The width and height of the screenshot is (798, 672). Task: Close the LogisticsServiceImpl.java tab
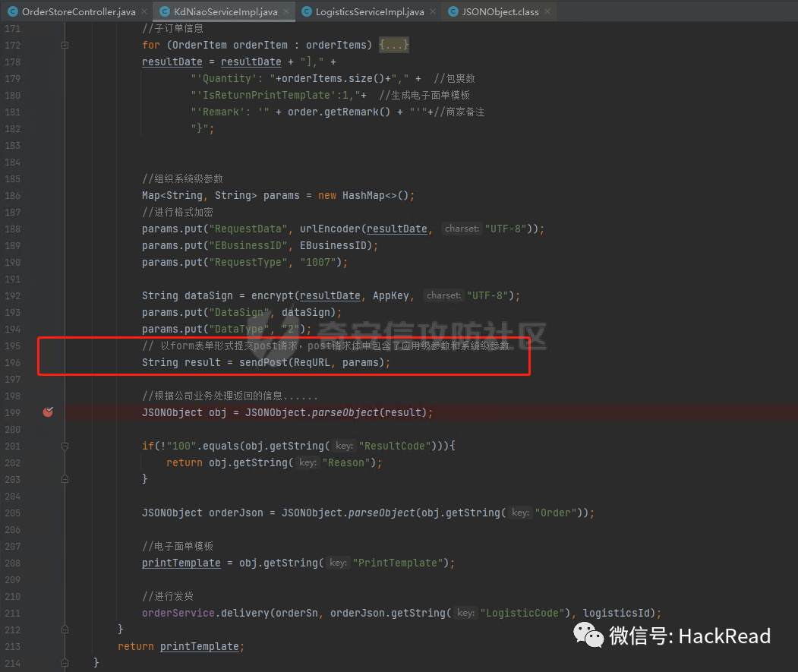pos(433,11)
